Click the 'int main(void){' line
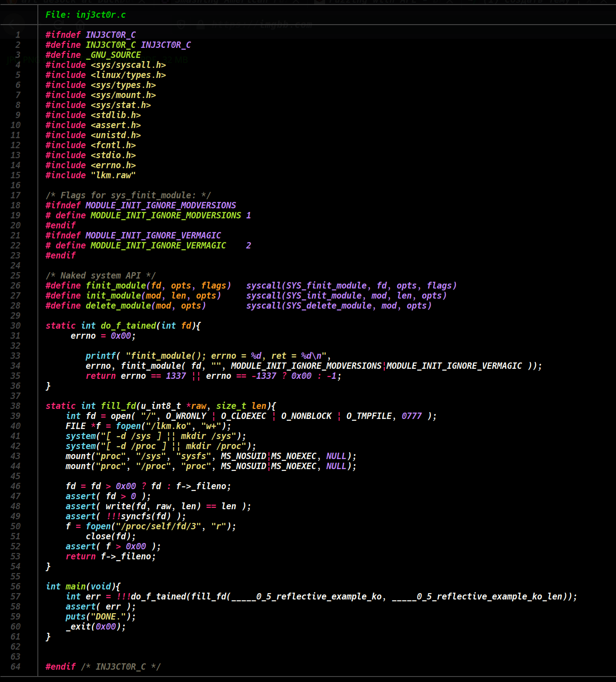The height and width of the screenshot is (682, 616). 83,586
